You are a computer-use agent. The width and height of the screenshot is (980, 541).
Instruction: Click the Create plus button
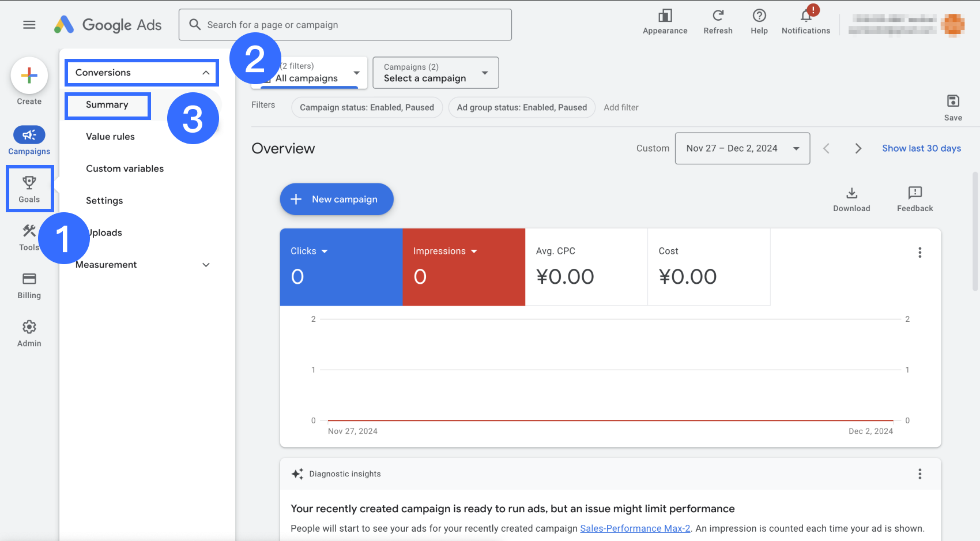click(29, 76)
